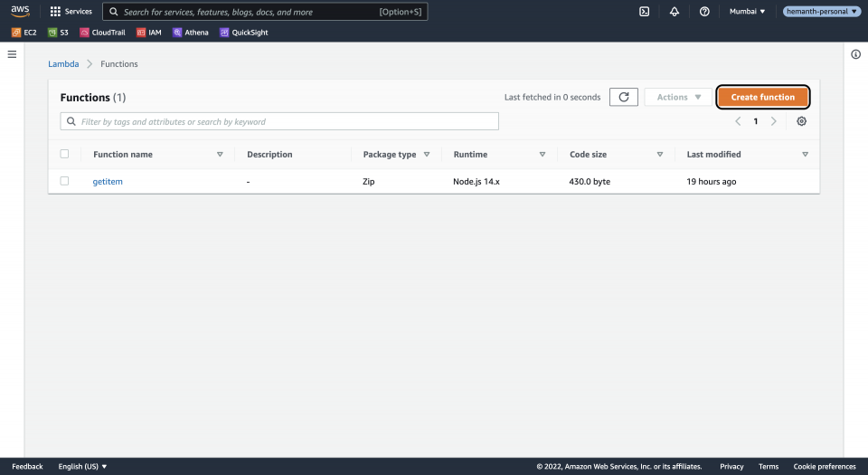Open the help question mark icon
The width and height of the screenshot is (868, 475).
(704, 12)
